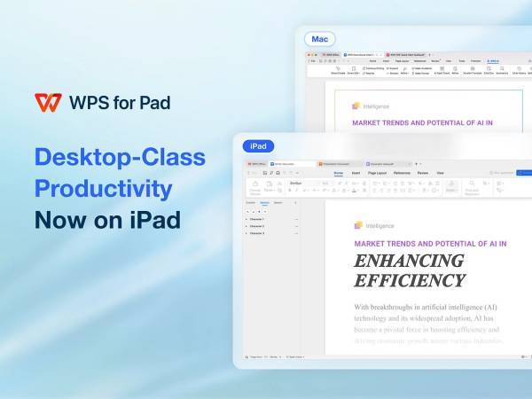Click the blue iPad label badge
532x399 pixels.
tap(258, 146)
